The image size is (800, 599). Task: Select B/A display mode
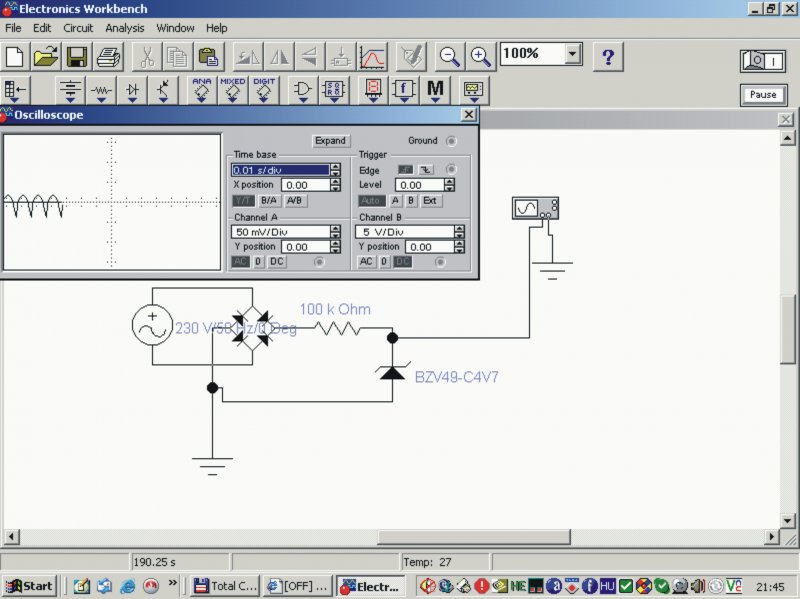click(x=268, y=201)
